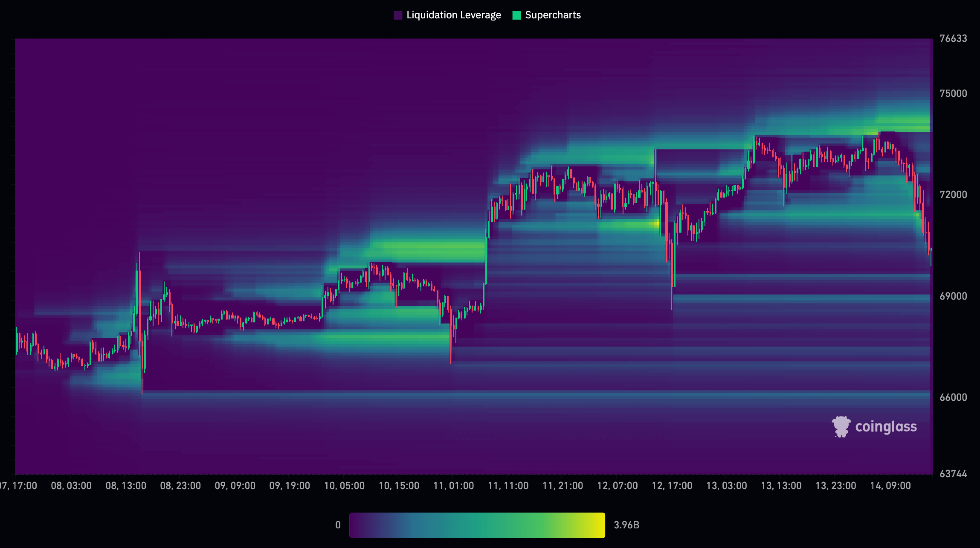The image size is (980, 548).
Task: Click the 72000 price axis label
Action: pyautogui.click(x=953, y=195)
